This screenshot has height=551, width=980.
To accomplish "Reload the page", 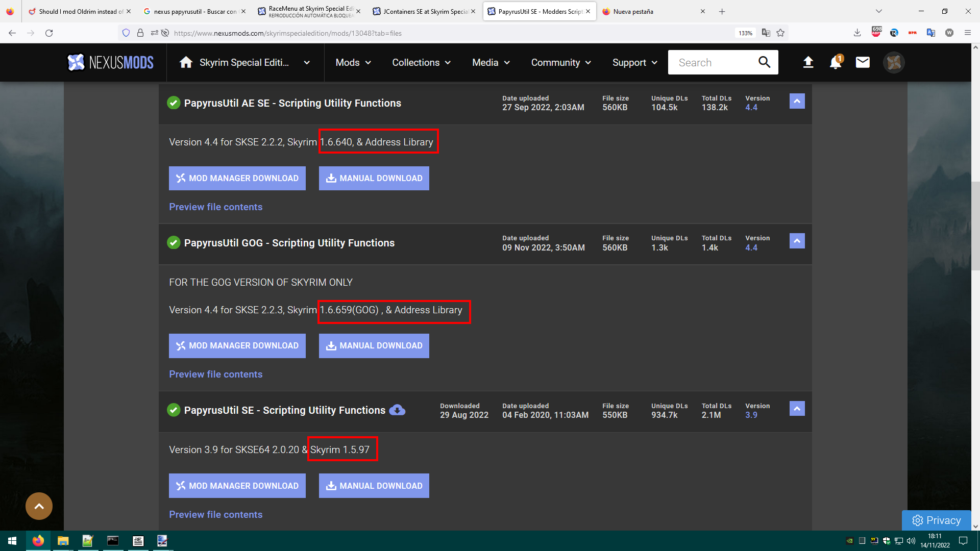I will (49, 33).
